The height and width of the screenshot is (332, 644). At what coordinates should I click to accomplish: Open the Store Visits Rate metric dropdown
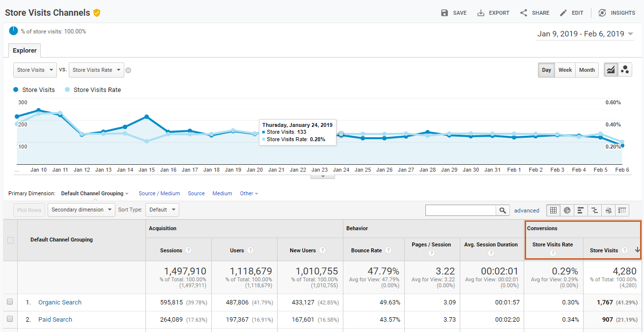(96, 70)
